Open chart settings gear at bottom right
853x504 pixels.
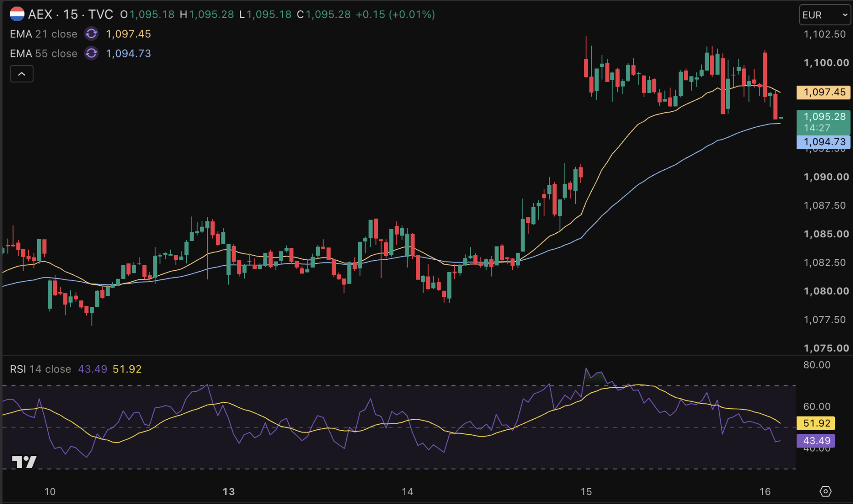click(x=825, y=491)
